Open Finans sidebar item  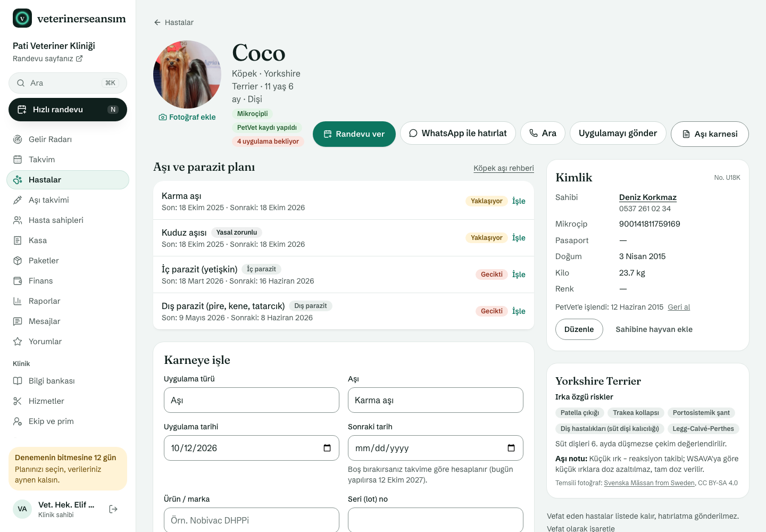click(68, 281)
